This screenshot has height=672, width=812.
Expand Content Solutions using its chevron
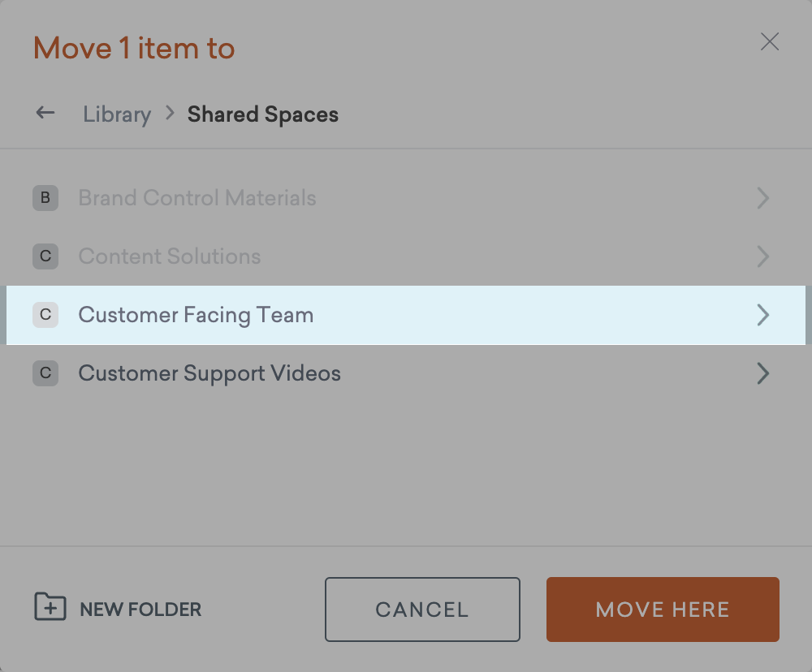(762, 256)
